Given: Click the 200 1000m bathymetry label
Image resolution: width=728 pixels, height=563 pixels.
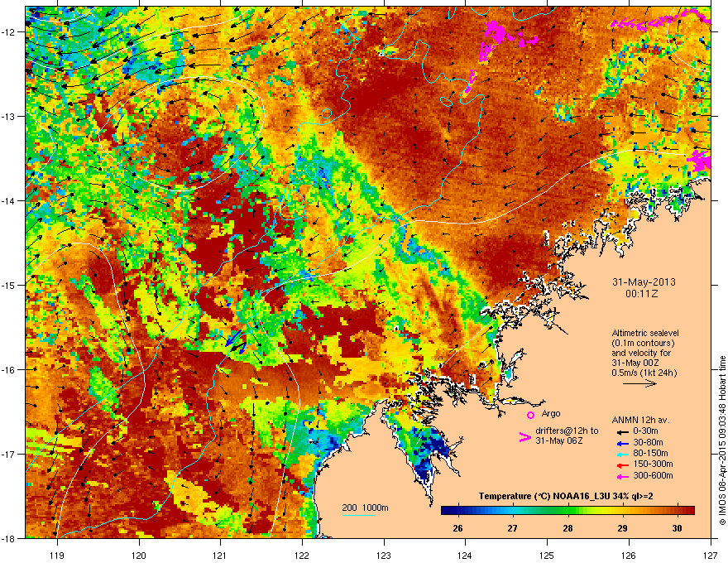Looking at the screenshot, I should [365, 508].
